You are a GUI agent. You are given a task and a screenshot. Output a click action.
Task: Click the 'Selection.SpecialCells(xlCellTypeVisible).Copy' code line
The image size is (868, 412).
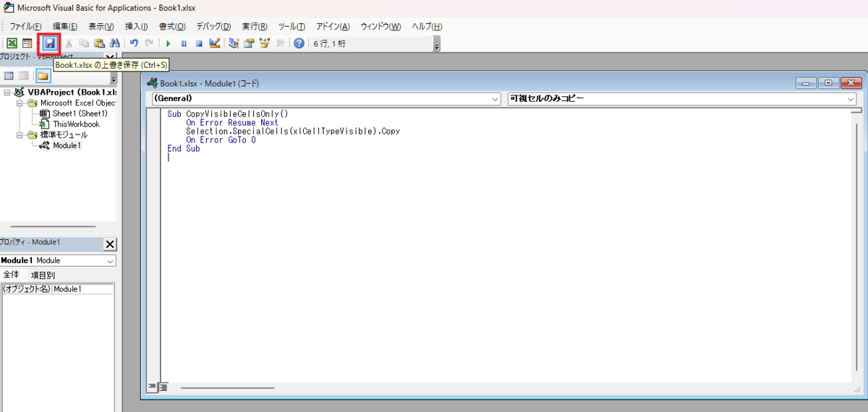(292, 132)
